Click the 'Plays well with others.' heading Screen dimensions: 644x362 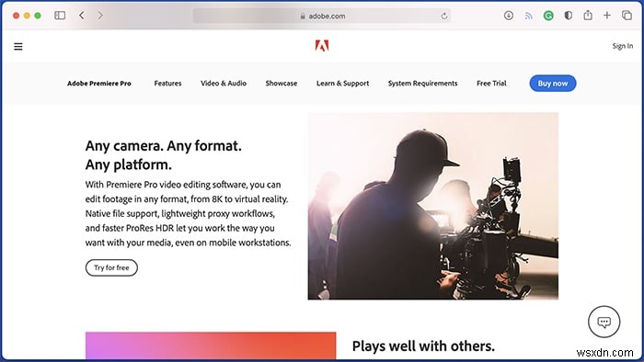[x=423, y=346]
